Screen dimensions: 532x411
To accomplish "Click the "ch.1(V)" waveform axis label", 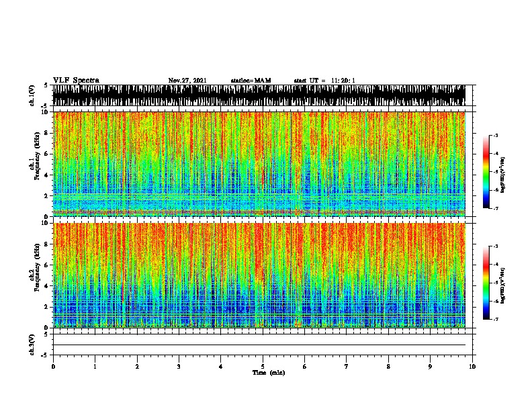I will point(32,95).
